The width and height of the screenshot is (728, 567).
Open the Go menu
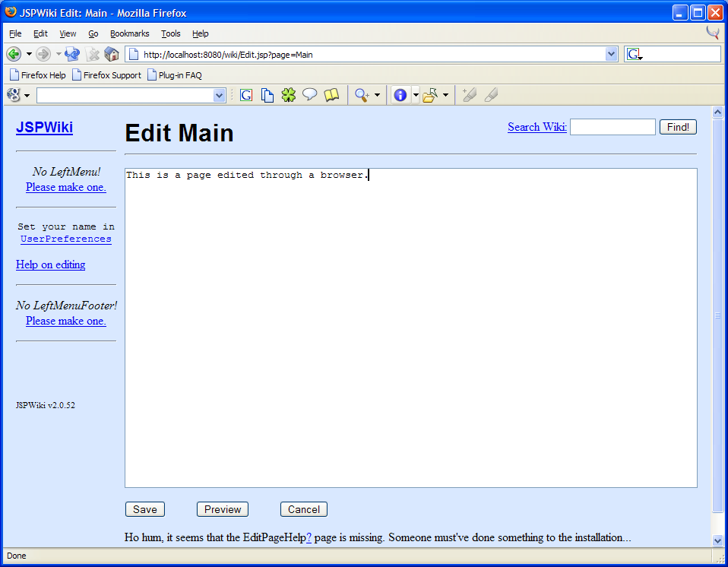click(x=93, y=33)
